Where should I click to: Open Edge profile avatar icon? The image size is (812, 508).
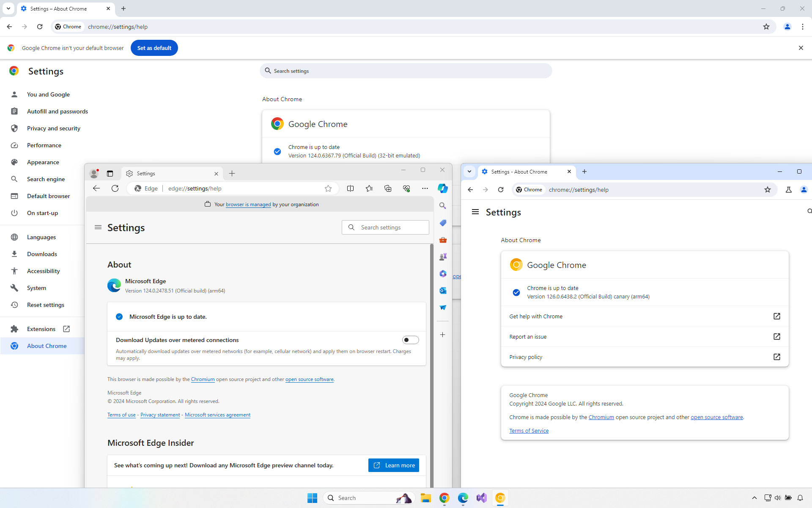(x=94, y=174)
